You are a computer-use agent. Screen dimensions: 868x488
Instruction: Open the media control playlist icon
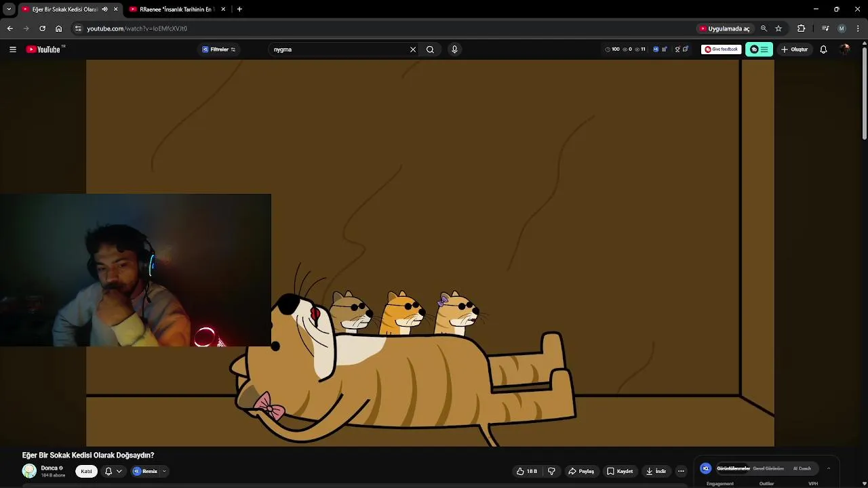click(825, 28)
